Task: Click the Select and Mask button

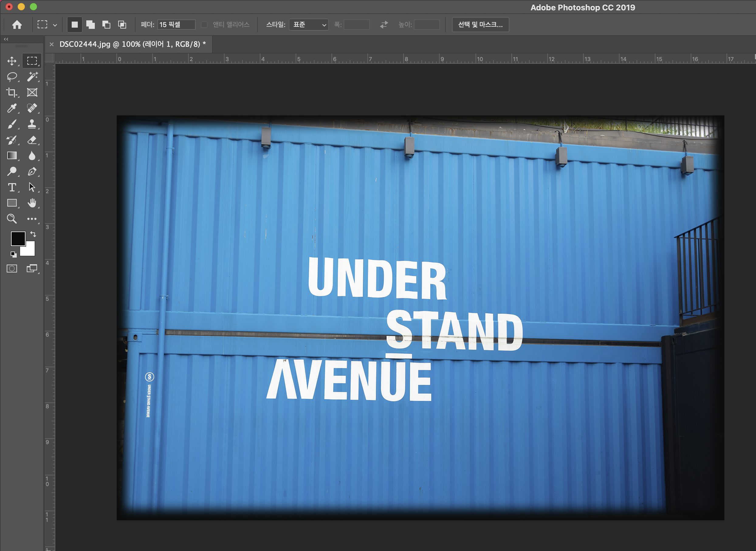Action: [480, 25]
